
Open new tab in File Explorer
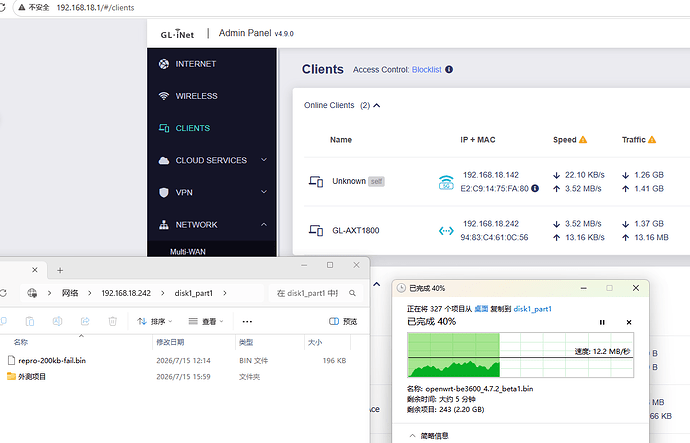(x=60, y=271)
